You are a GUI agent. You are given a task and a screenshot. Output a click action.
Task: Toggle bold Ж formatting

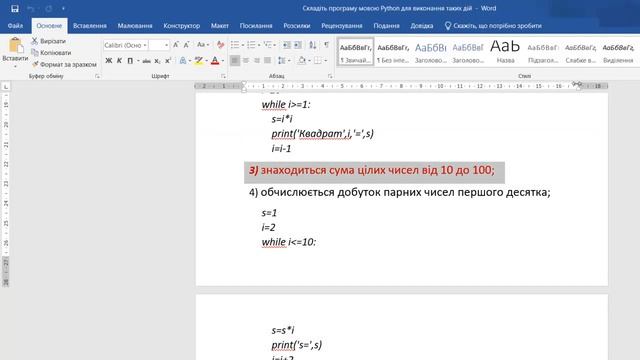[109, 61]
